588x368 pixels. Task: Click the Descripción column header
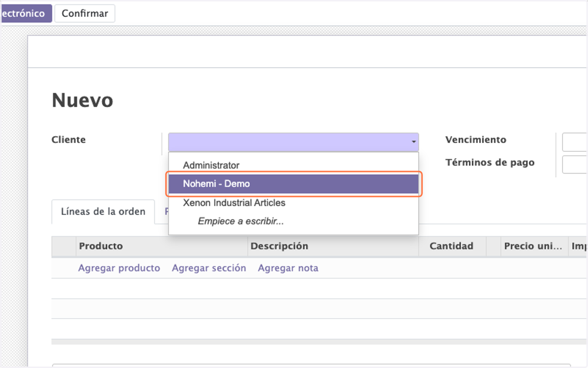click(334, 246)
